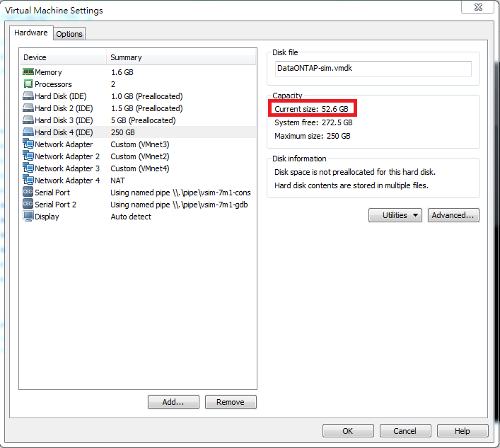Image resolution: width=500 pixels, height=448 pixels.
Task: Click the Network Adapter 2 icon
Action: tap(28, 156)
